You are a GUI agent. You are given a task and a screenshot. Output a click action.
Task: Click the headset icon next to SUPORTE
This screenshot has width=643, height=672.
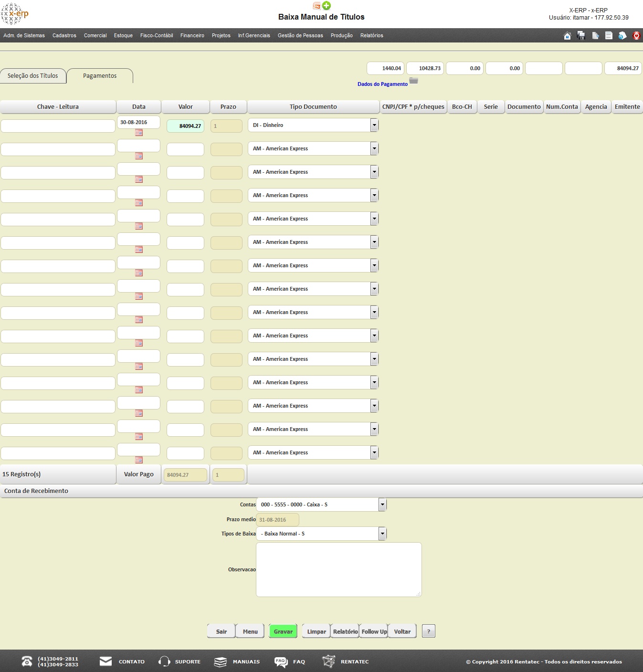[164, 661]
